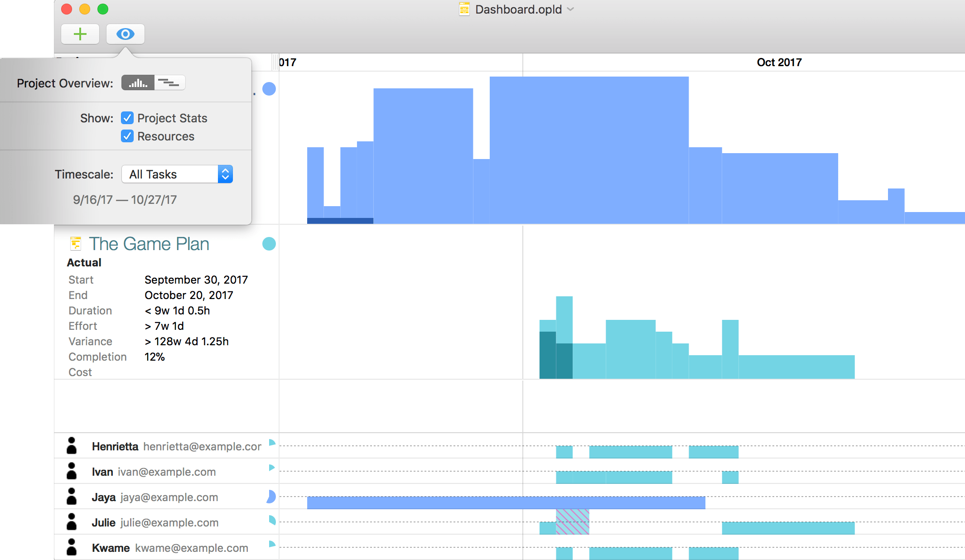Click the Variance value 128w 4d 1.25h
The image size is (965, 560).
[x=187, y=341]
